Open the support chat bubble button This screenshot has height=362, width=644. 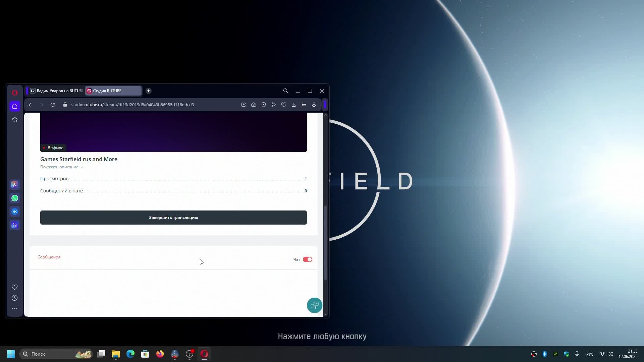pyautogui.click(x=315, y=305)
